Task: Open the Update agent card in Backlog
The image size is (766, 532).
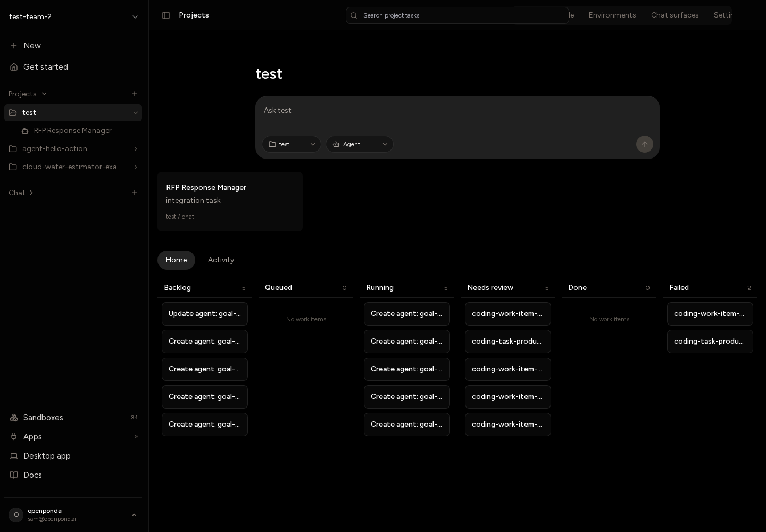Action: click(x=205, y=314)
